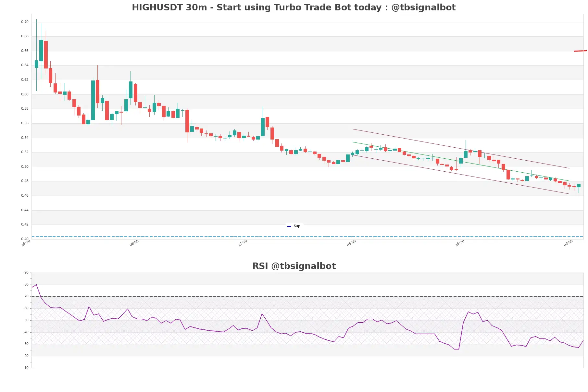This screenshot has height=392, width=588.
Task: Click the red price marker at chart right edge
Action: pos(580,51)
